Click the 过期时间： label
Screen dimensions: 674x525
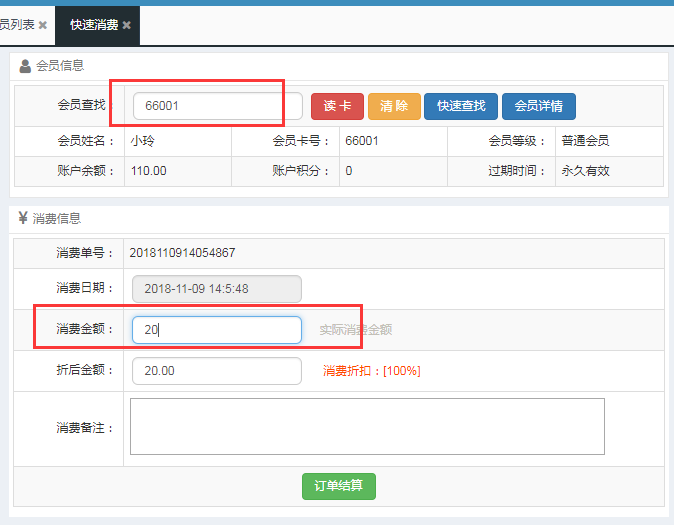coord(516,171)
